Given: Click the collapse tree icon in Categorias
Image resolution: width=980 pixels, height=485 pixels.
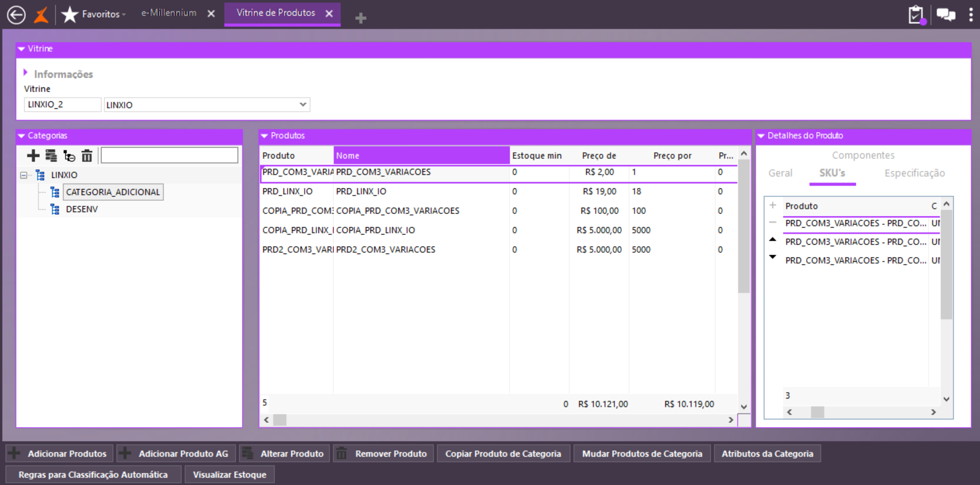Looking at the screenshot, I should (69, 155).
